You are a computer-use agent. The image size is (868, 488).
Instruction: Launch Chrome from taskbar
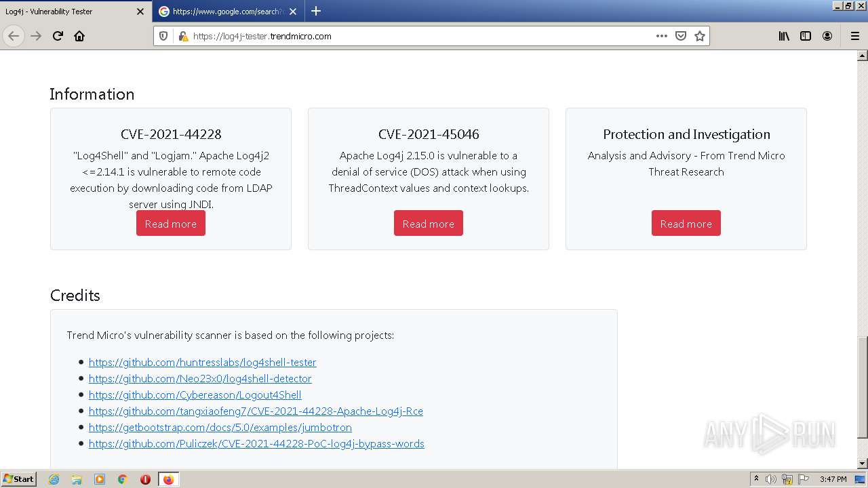click(x=123, y=479)
